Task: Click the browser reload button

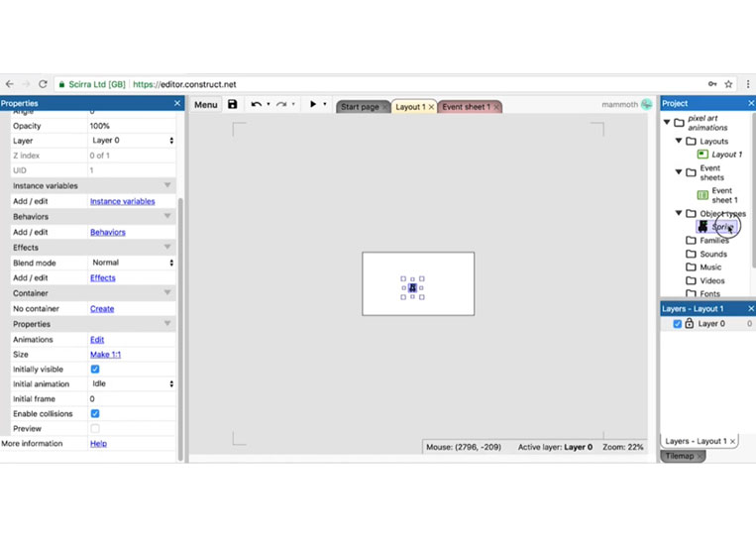Action: coord(43,84)
